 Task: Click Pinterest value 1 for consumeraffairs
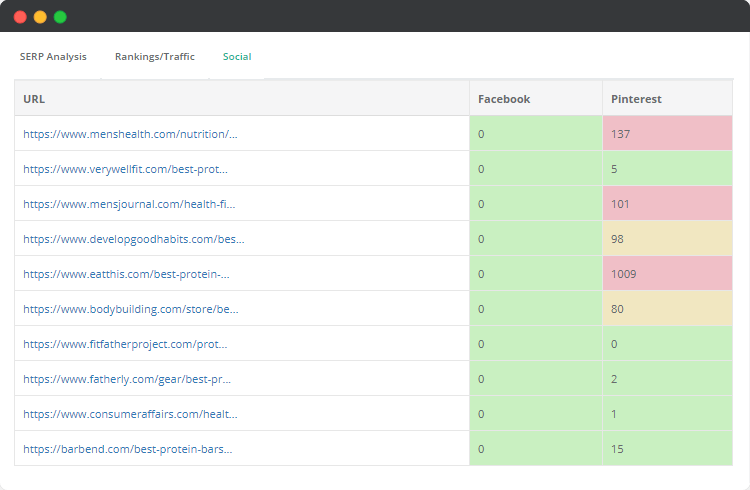tap(667, 413)
